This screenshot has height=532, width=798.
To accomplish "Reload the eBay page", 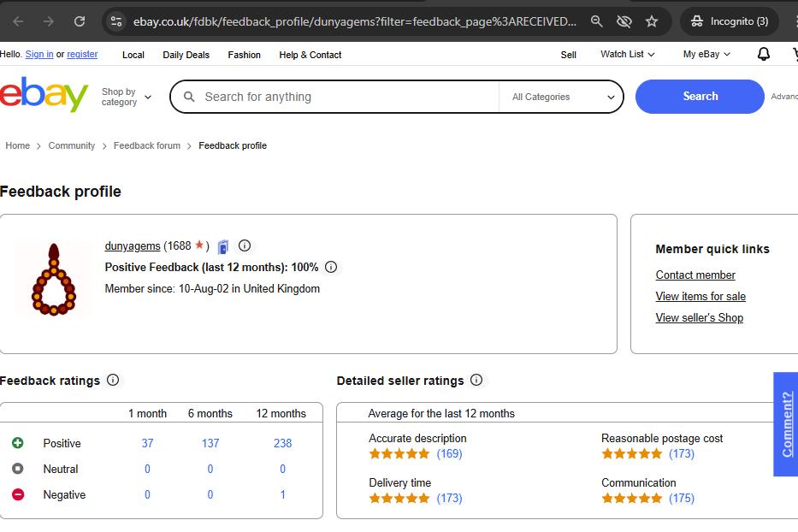I will [x=80, y=21].
